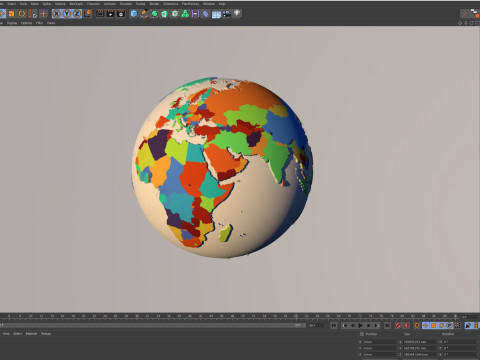Open the recent tools list icon
The width and height of the screenshot is (480, 360).
click(x=33, y=14)
